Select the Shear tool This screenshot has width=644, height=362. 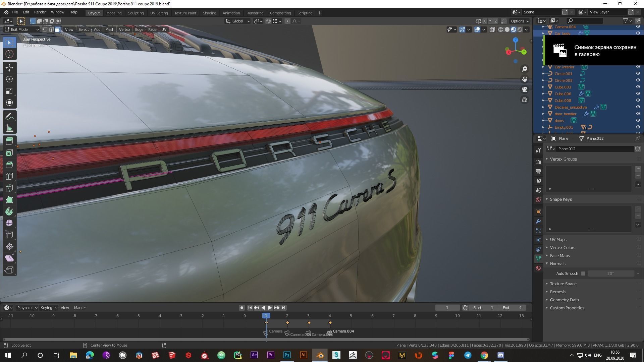pyautogui.click(x=9, y=258)
